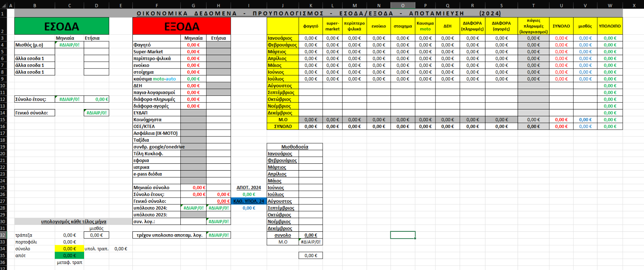Select the 'Καυσιμα moto' column heading
This screenshot has width=644, height=270.
425,26
